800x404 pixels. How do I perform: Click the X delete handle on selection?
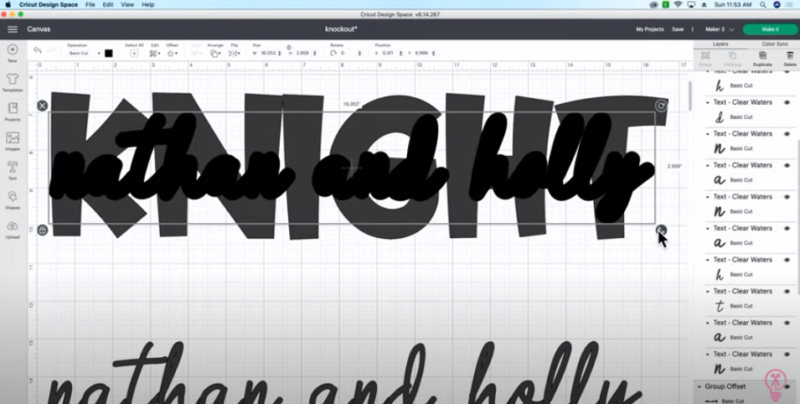pos(42,106)
